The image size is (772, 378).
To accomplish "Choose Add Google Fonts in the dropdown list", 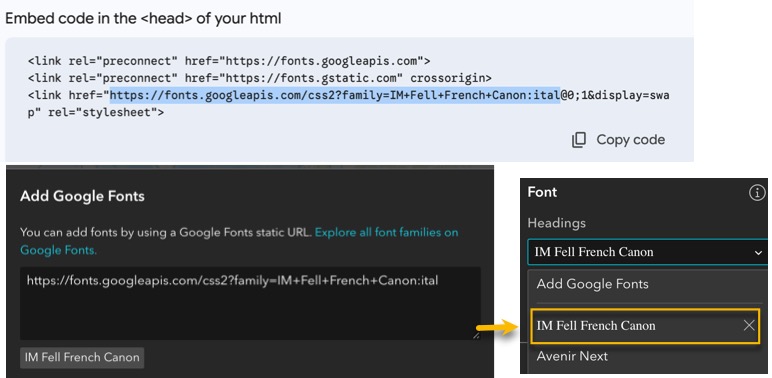I will click(592, 284).
